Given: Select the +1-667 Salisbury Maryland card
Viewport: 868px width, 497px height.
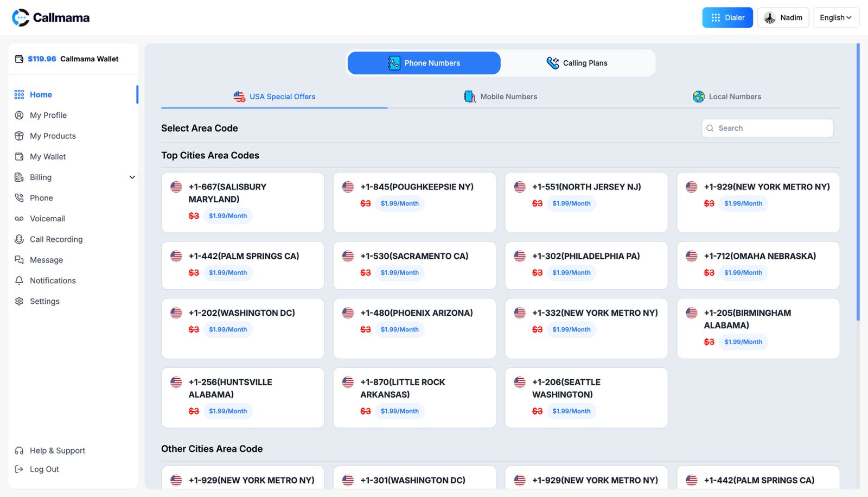Looking at the screenshot, I should tap(243, 202).
